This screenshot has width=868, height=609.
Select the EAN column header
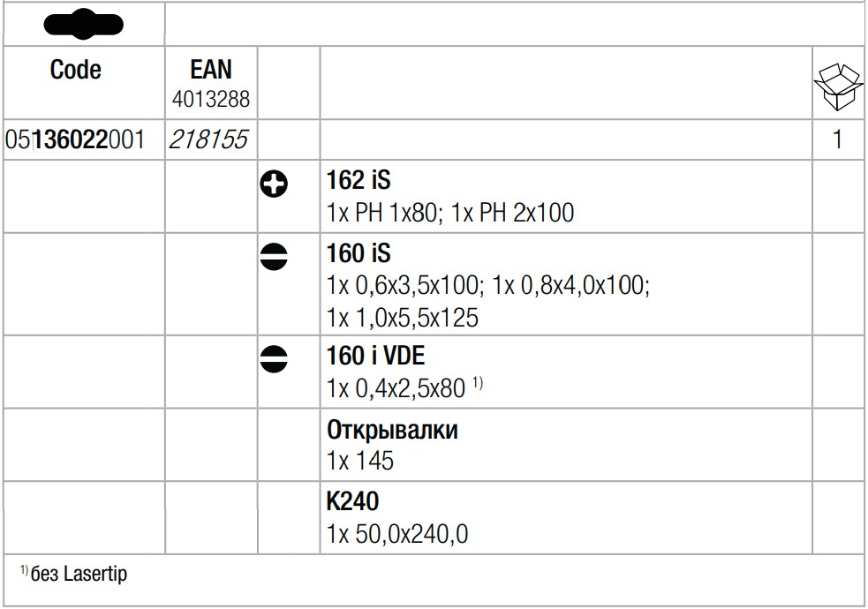click(x=211, y=70)
